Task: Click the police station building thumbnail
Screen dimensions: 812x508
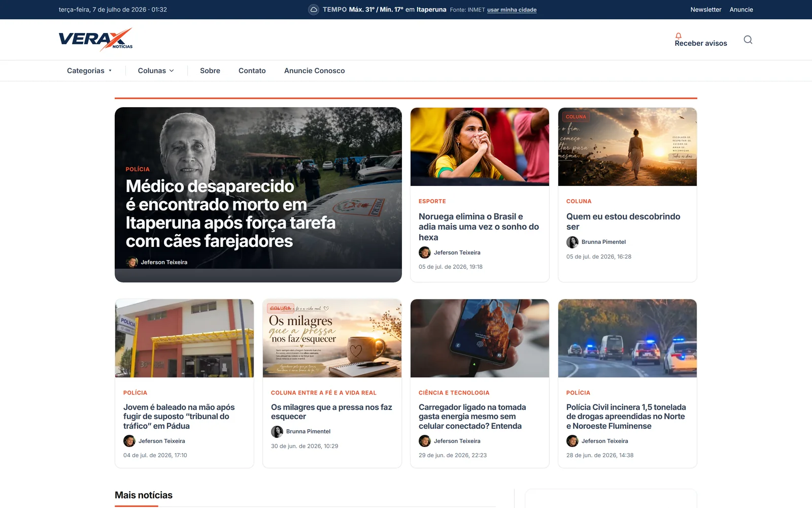Action: click(x=184, y=338)
